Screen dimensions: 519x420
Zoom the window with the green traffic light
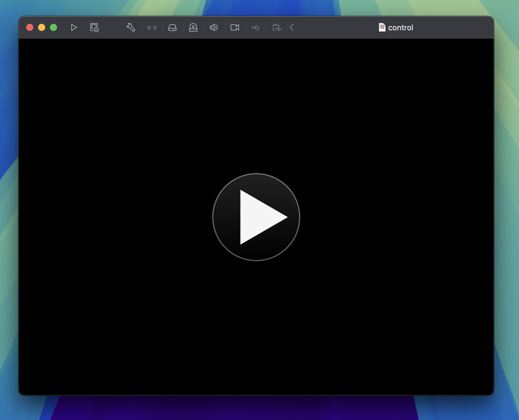pos(53,27)
